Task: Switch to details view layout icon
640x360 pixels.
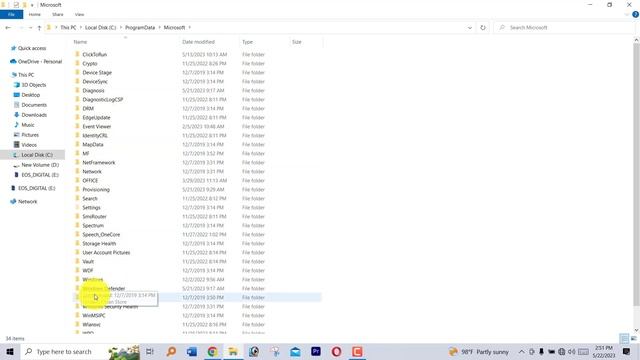Action: pyautogui.click(x=624, y=338)
